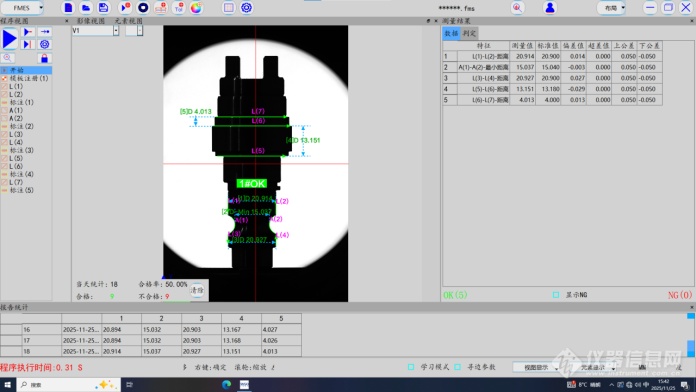The width and height of the screenshot is (696, 392).
Task: Switch to the 判定 tab
Action: pos(469,33)
